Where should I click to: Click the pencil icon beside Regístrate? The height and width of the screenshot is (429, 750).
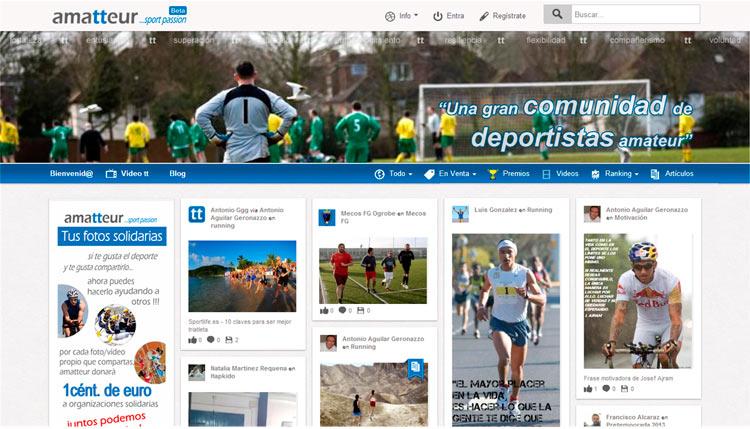[x=484, y=16]
